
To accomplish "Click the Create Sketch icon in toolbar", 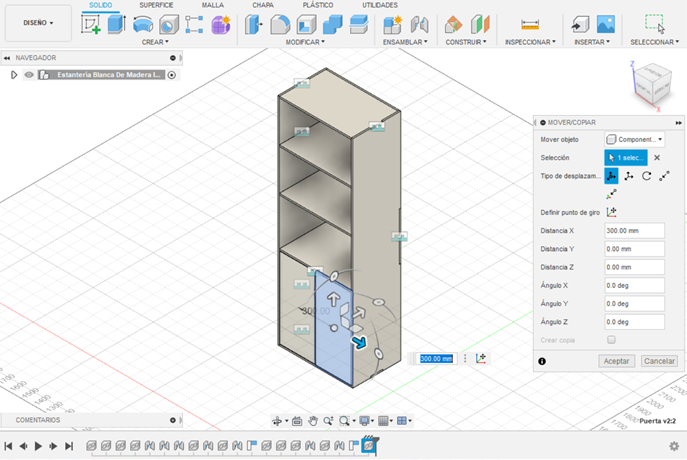I will 91,24.
